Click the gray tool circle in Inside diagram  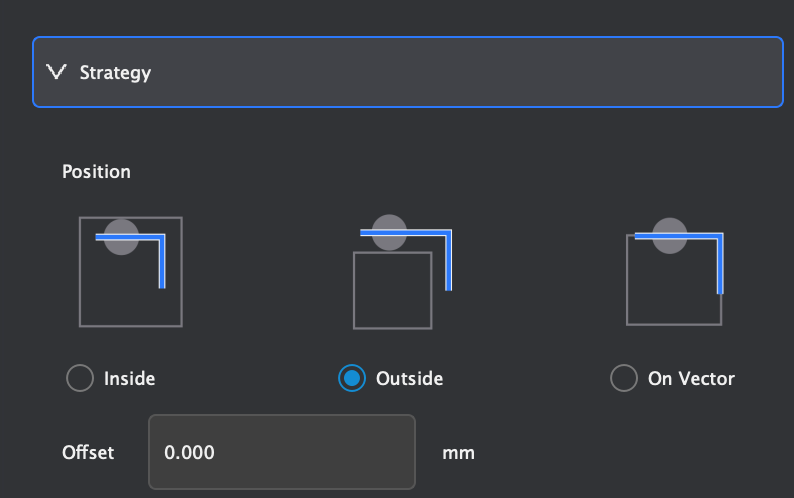pyautogui.click(x=121, y=237)
